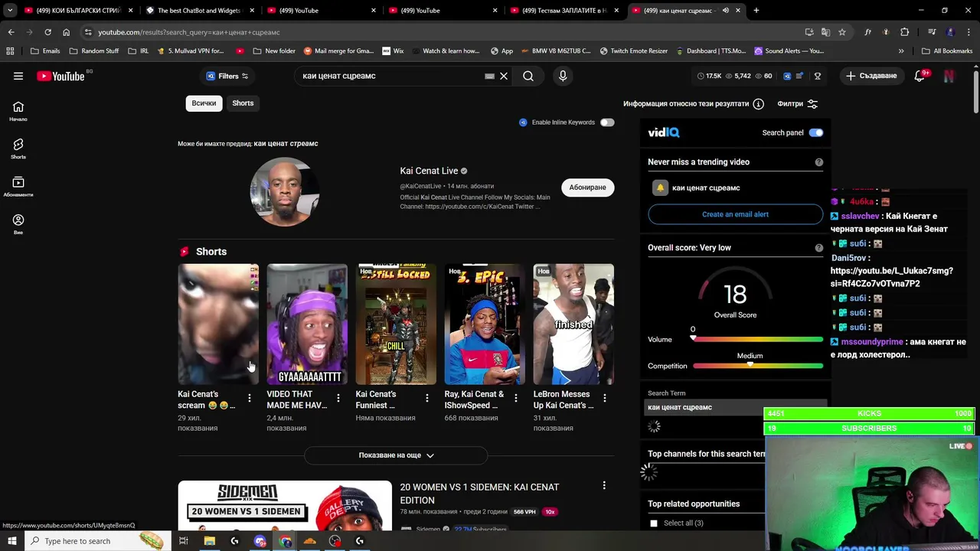The width and height of the screenshot is (980, 551).
Task: Open the Random Stuff bookmarks folder
Action: (x=94, y=51)
